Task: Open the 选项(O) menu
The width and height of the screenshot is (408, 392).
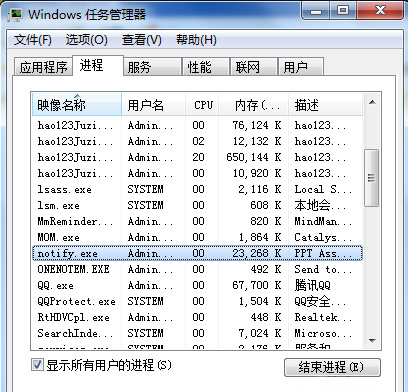Action: pyautogui.click(x=86, y=40)
